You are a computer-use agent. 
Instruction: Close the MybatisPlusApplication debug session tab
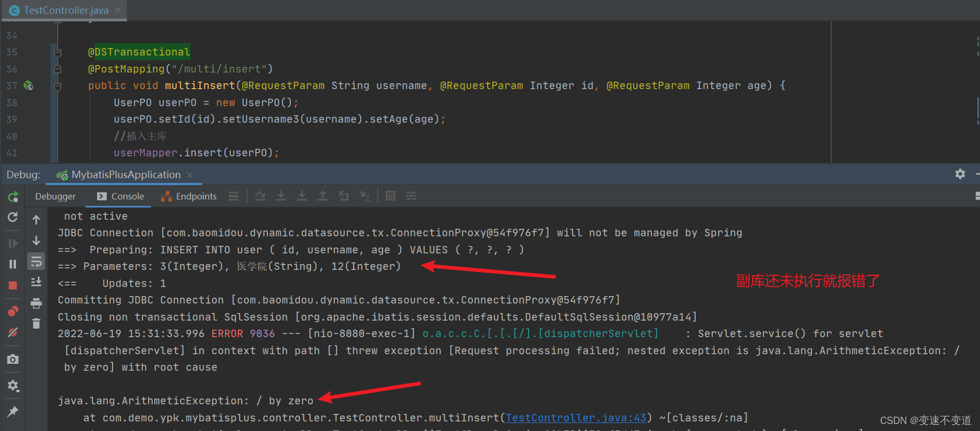(190, 175)
